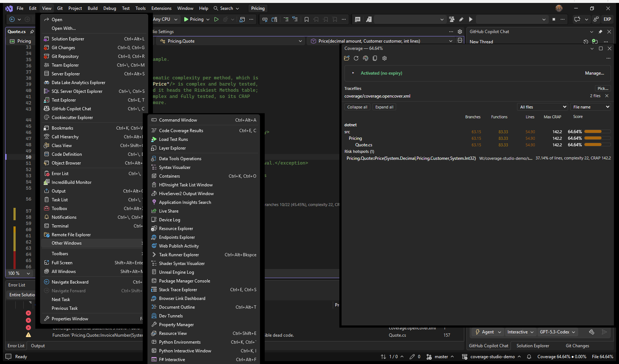Click the src folder score progress bar
619x364 pixels.
point(597,132)
